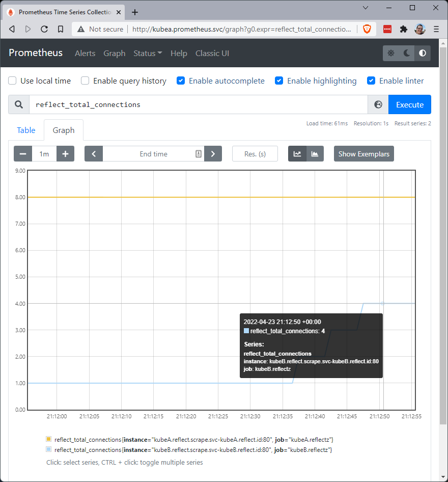Click the metrics explorer globe icon
Image resolution: width=448 pixels, height=482 pixels.
(378, 104)
